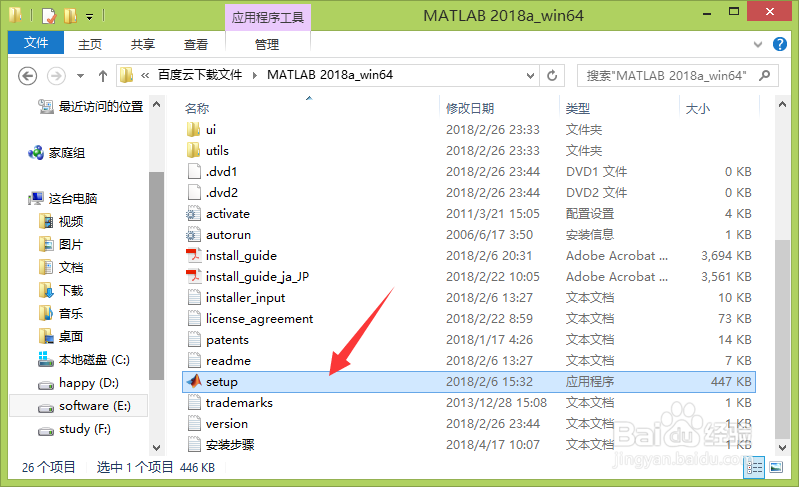Click the .dvd1 file icon
This screenshot has width=799, height=487.
click(194, 171)
